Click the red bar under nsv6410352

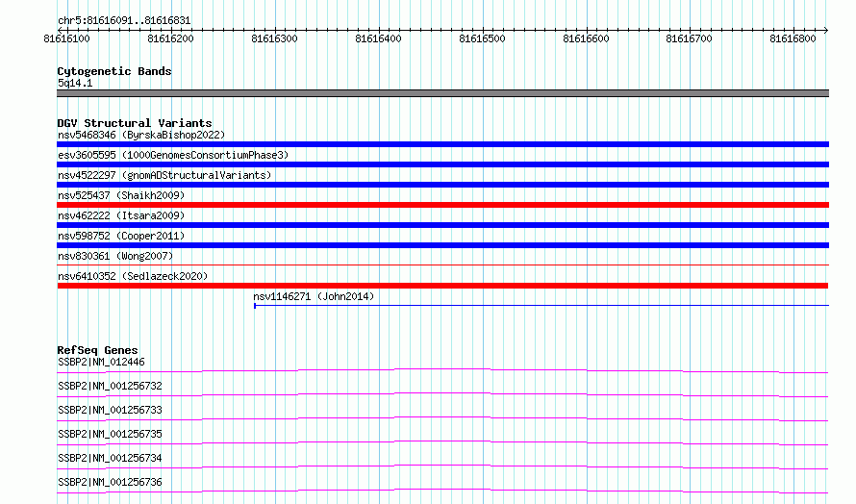tap(442, 286)
